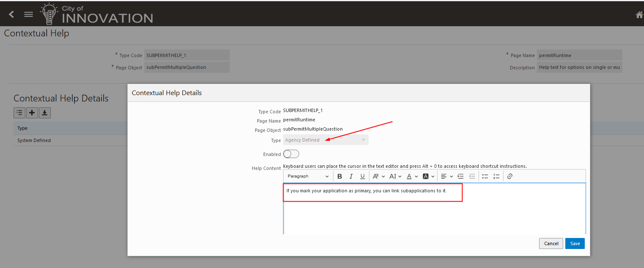The width and height of the screenshot is (644, 268).
Task: Click the Page Object field
Action: (x=187, y=67)
